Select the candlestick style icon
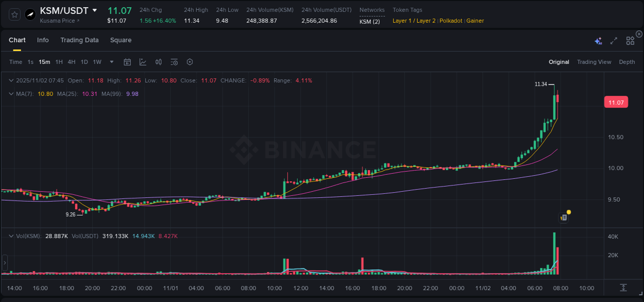This screenshot has width=644, height=302. (x=158, y=62)
